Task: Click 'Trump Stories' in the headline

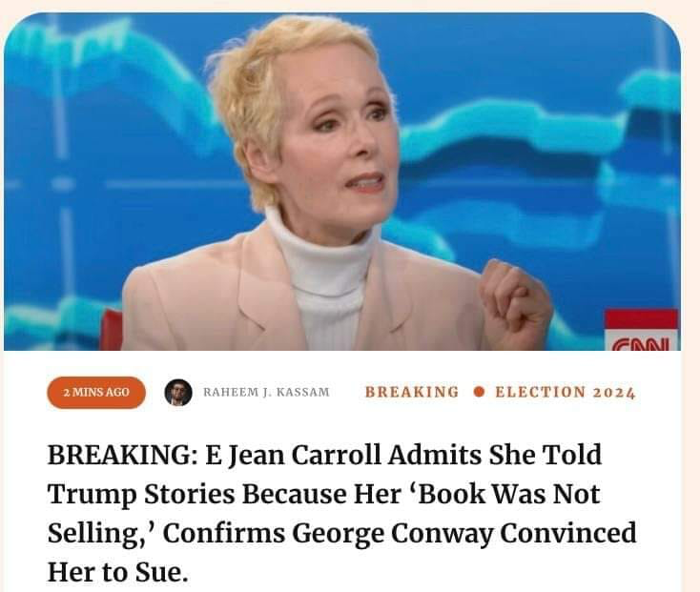Action: point(141,495)
